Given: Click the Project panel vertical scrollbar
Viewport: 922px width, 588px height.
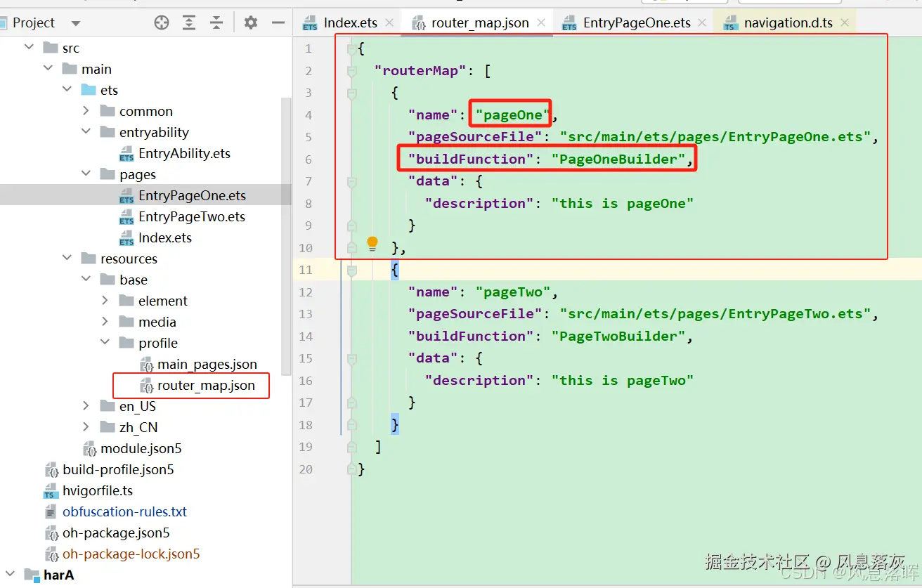Looking at the screenshot, I should tap(286, 236).
